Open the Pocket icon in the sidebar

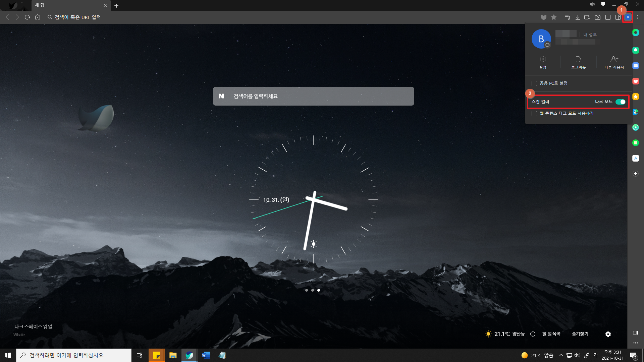point(636,81)
